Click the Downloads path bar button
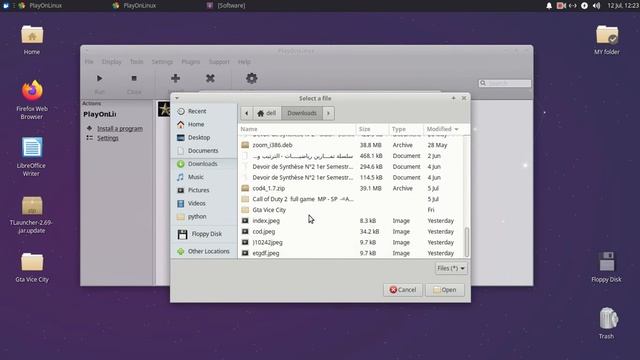The height and width of the screenshot is (360, 640). tap(302, 113)
